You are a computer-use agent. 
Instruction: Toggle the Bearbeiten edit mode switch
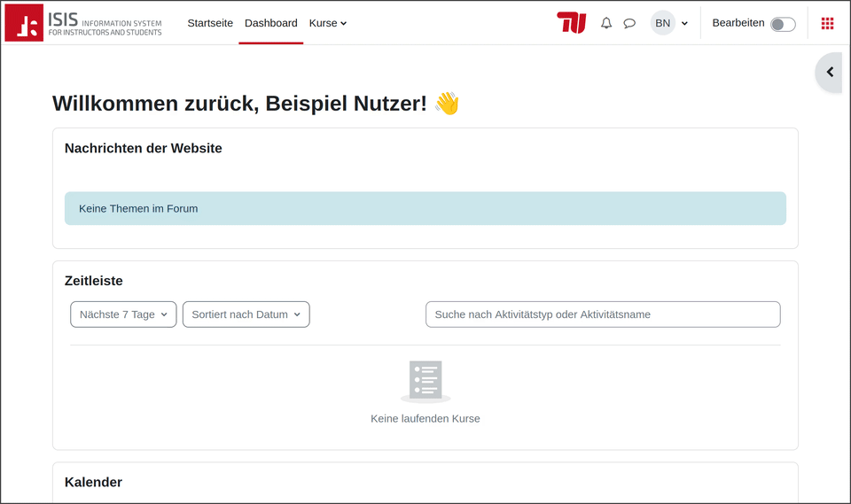point(783,25)
